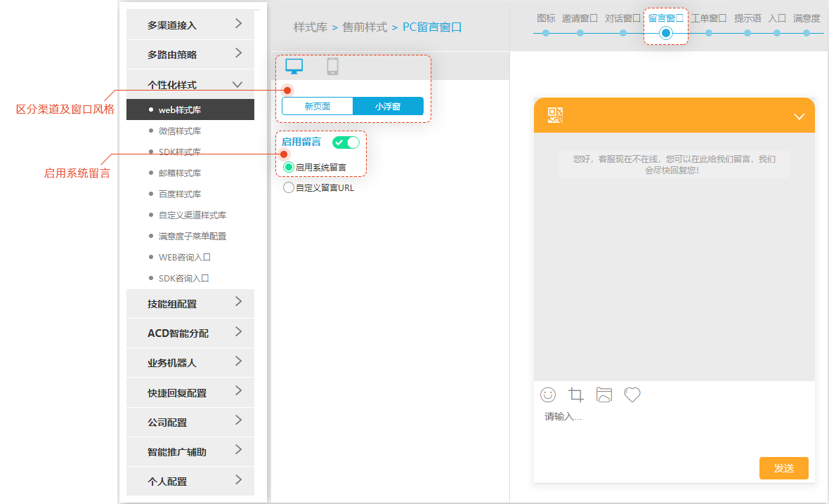Select the mobile phone device icon
Screen dimensions: 829x504
[332, 67]
